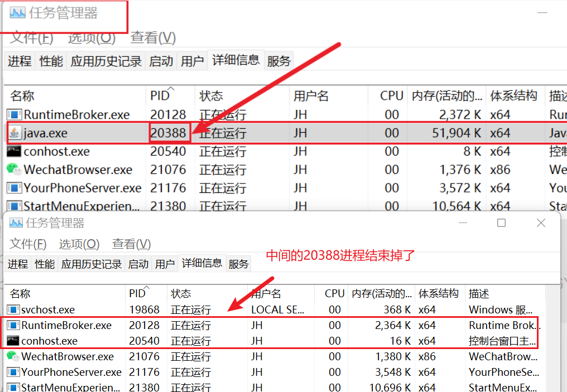Sort by 用户名 column in lower window
Screen dimensions: 567x392
(x=281, y=293)
